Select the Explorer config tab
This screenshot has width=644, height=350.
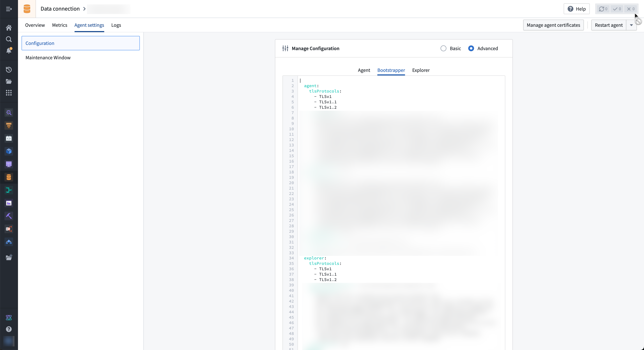pyautogui.click(x=421, y=70)
